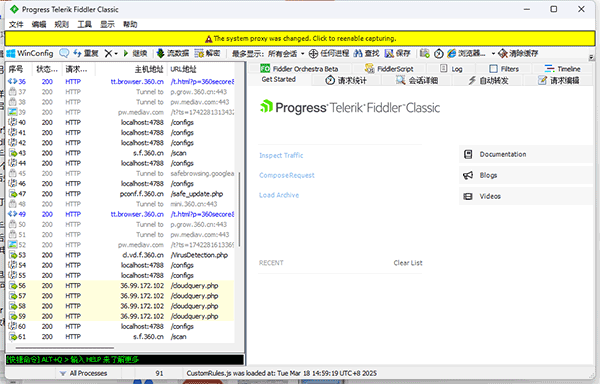
Task: Click the yellow proxy changed warning bar
Action: (300, 39)
